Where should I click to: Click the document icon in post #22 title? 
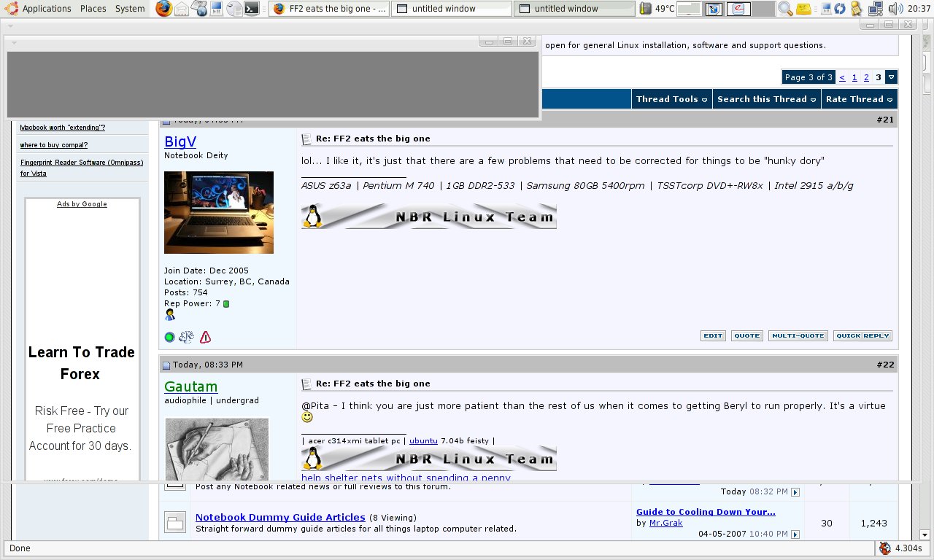pos(306,384)
